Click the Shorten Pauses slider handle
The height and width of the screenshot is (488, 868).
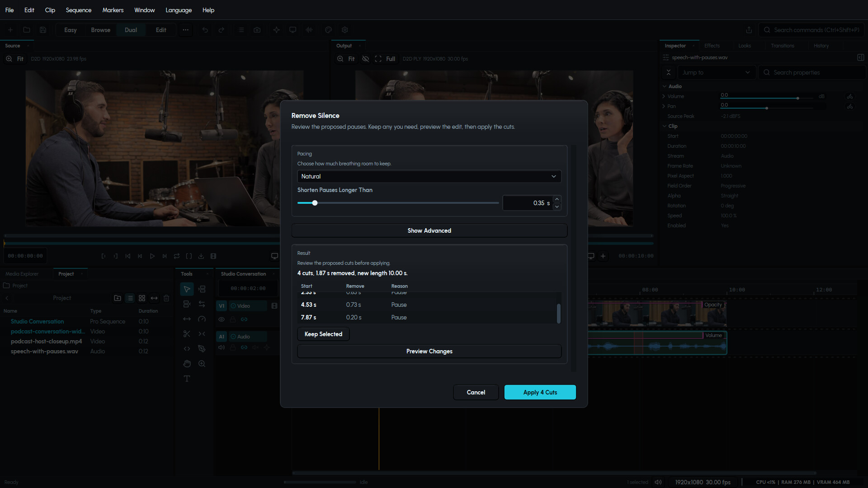315,203
